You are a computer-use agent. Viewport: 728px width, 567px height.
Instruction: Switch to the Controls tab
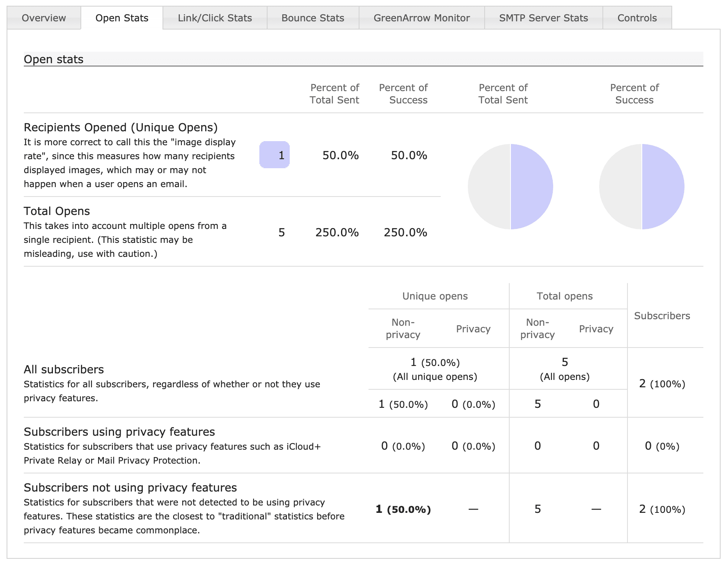tap(637, 18)
